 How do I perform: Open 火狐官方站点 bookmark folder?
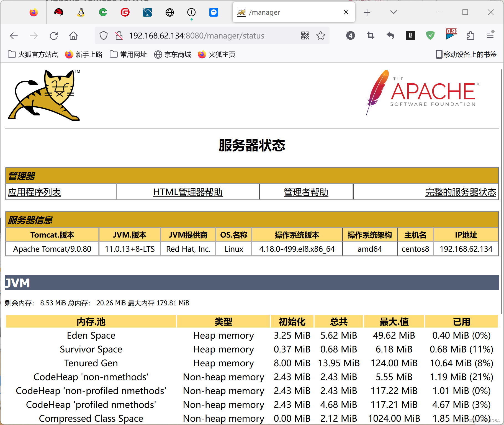click(33, 55)
